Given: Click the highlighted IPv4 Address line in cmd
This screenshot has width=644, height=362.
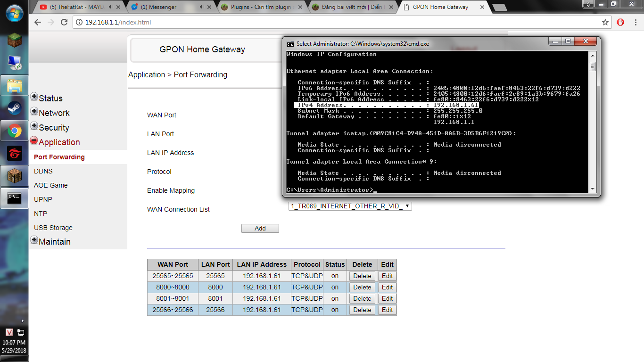Looking at the screenshot, I should click(387, 105).
